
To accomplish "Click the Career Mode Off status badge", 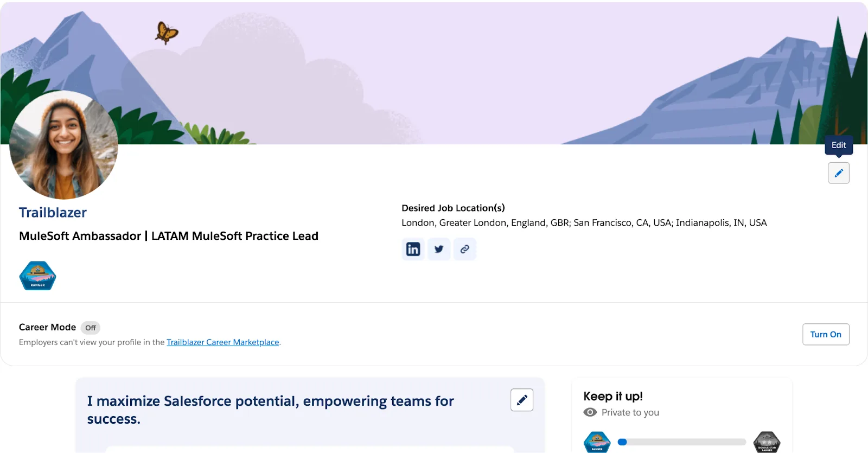I will click(91, 328).
